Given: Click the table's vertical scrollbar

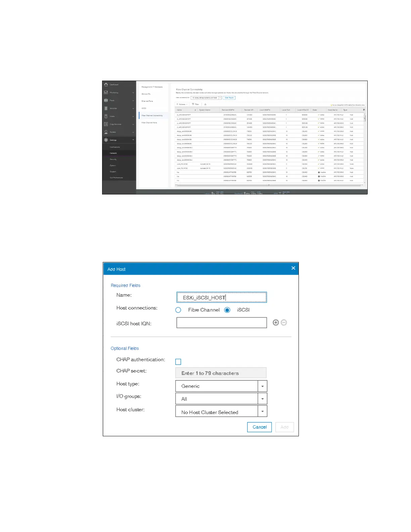Looking at the screenshot, I should (x=364, y=119).
